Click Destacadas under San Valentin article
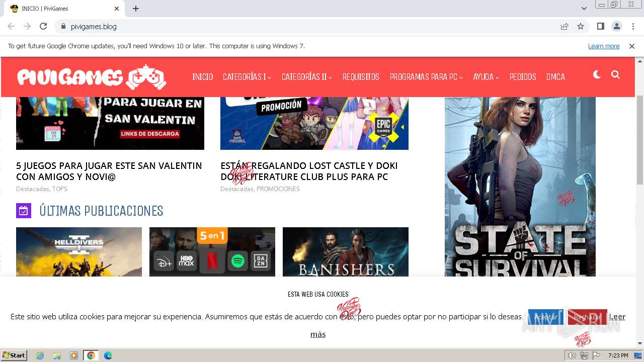The height and width of the screenshot is (362, 644). pos(32,189)
